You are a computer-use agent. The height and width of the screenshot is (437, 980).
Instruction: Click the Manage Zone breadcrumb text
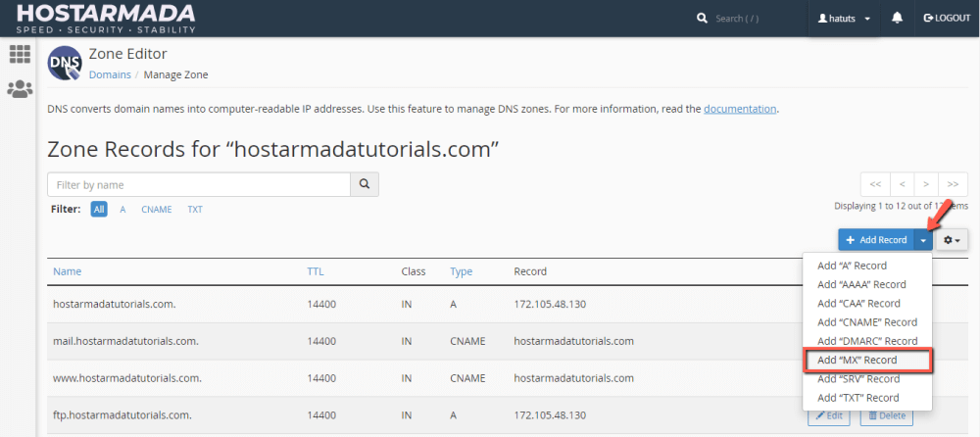point(175,74)
